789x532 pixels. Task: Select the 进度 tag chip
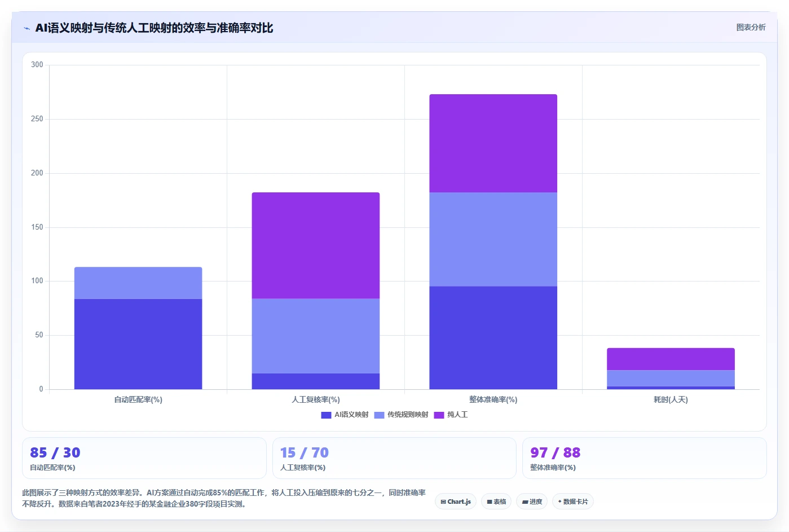coord(532,502)
